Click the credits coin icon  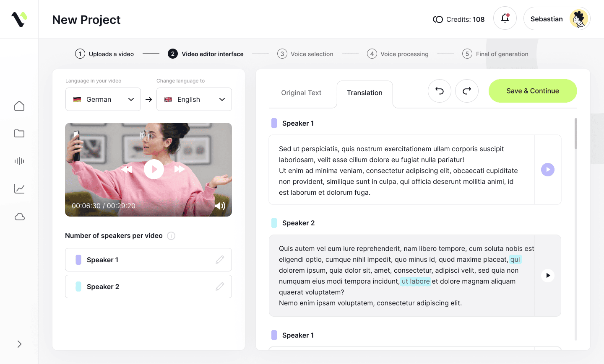(437, 19)
